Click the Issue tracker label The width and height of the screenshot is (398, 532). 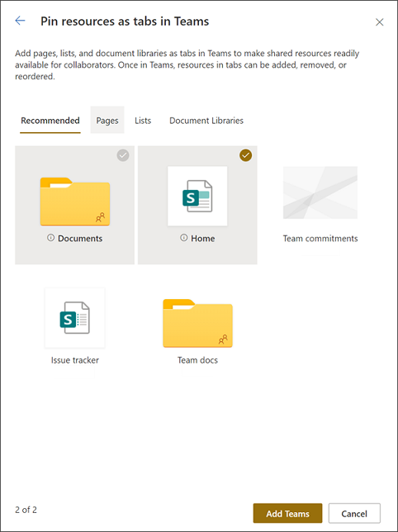pos(75,360)
